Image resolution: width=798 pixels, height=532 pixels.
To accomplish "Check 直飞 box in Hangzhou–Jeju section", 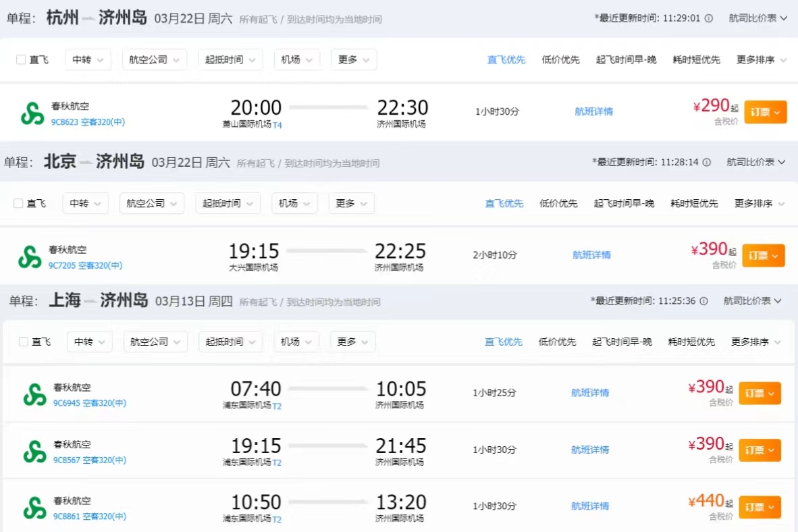I will (x=21, y=59).
